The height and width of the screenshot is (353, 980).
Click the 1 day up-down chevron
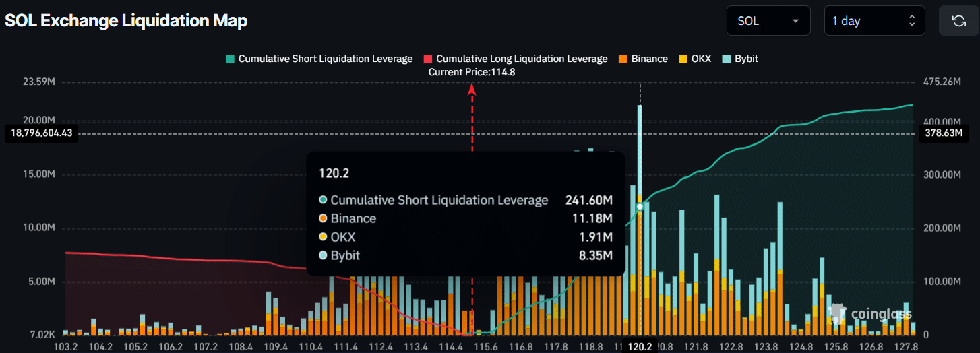(x=912, y=21)
